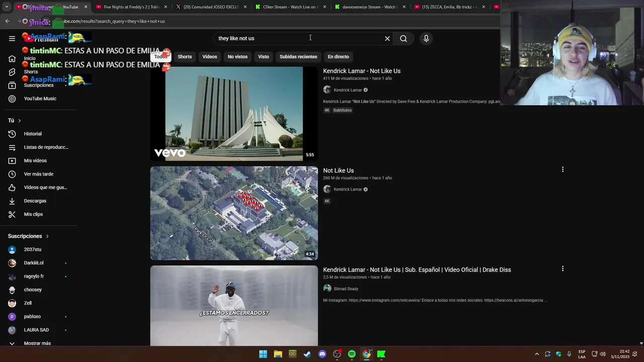This screenshot has height=362, width=644.
Task: Click Slimad Shady channel avatar
Action: point(327,289)
